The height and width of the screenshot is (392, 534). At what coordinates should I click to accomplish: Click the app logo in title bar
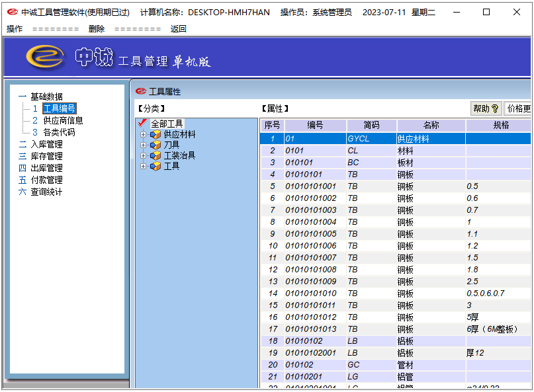[13, 12]
